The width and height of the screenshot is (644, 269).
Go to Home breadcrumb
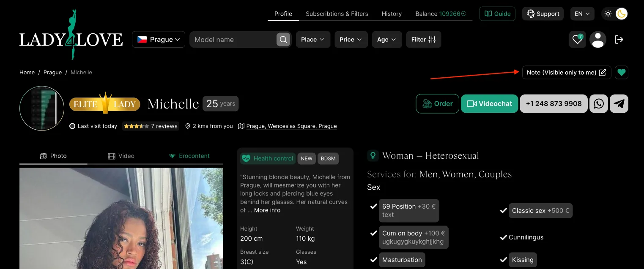pos(27,73)
